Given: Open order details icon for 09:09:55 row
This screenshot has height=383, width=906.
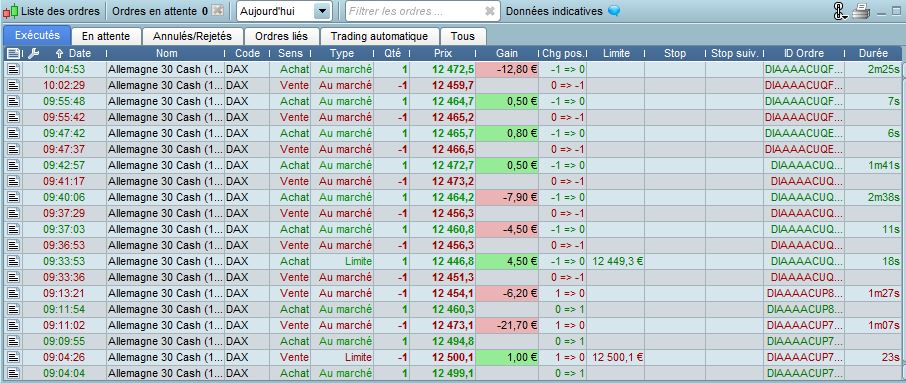Looking at the screenshot, I should point(13,341).
